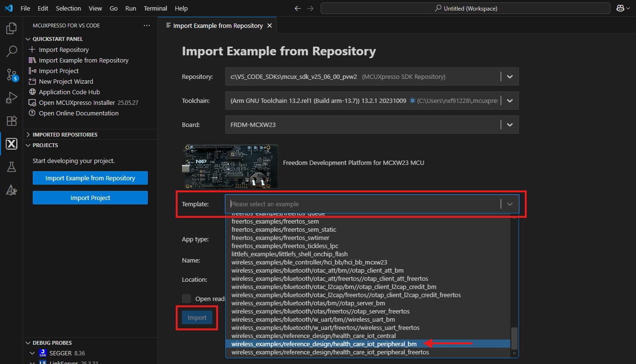Close the Import Example from Repository tab
The image size is (636, 364).
tap(269, 25)
